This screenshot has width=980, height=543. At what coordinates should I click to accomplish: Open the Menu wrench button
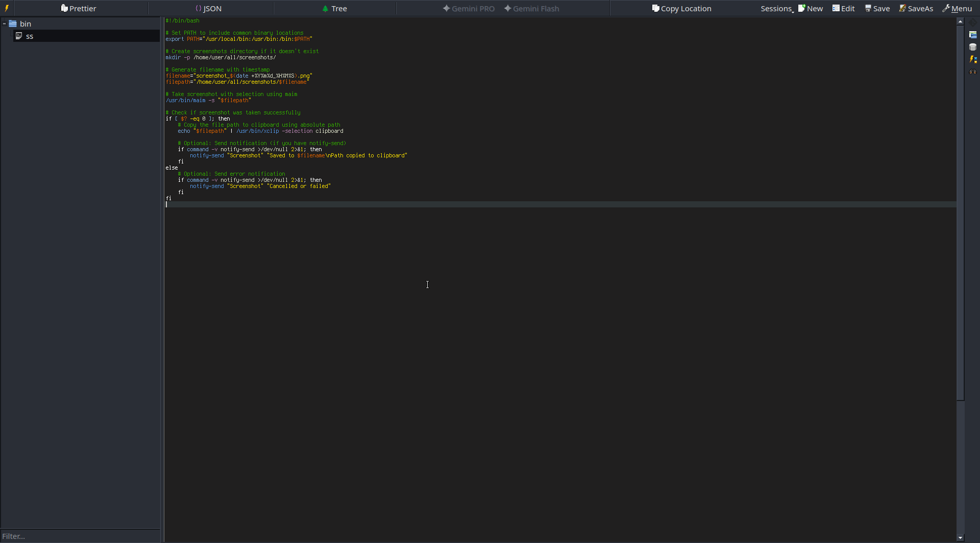tap(957, 8)
